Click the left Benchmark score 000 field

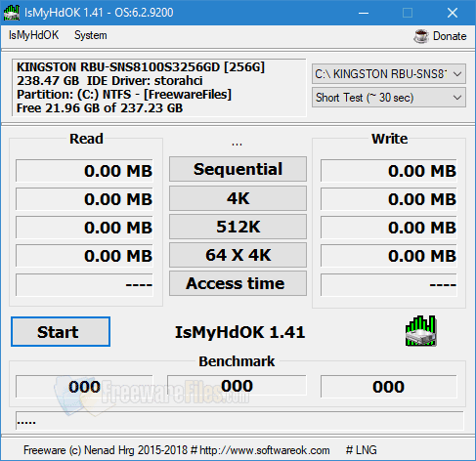[84, 387]
